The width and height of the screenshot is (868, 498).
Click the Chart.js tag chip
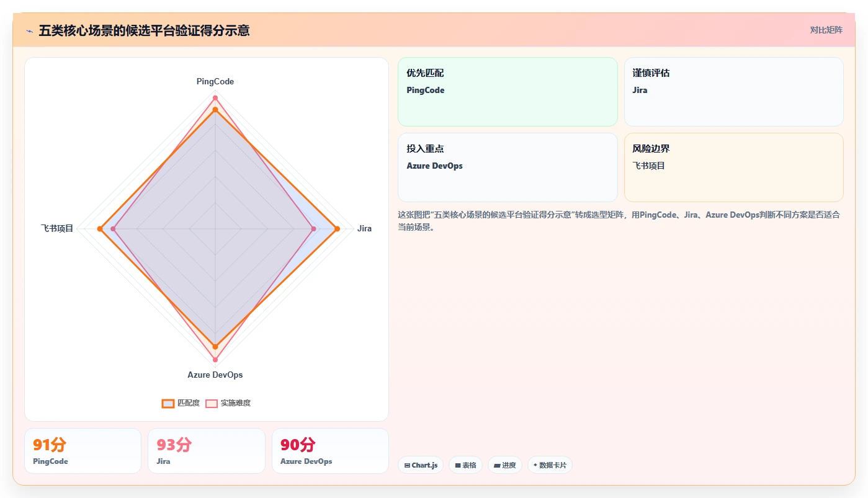(x=421, y=465)
